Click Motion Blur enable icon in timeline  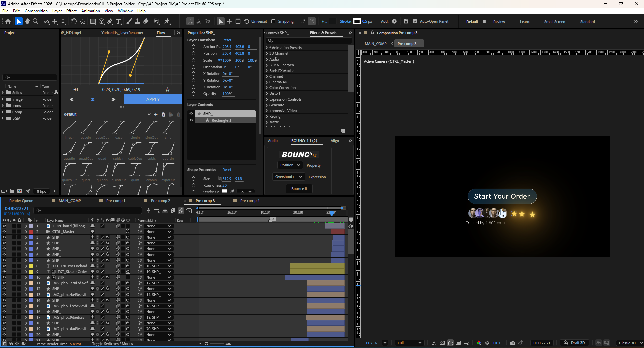[181, 211]
